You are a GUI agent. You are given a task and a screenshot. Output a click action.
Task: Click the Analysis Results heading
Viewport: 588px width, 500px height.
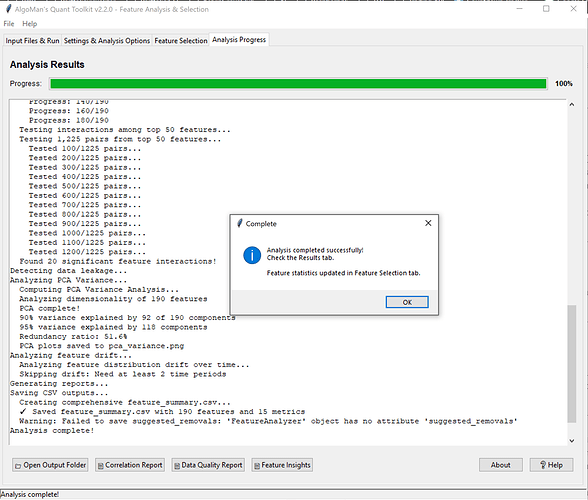coord(47,65)
